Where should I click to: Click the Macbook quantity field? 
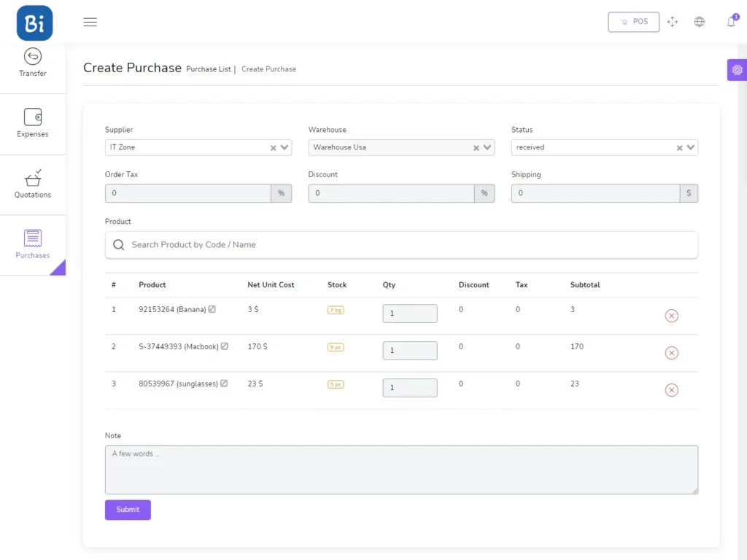point(410,351)
